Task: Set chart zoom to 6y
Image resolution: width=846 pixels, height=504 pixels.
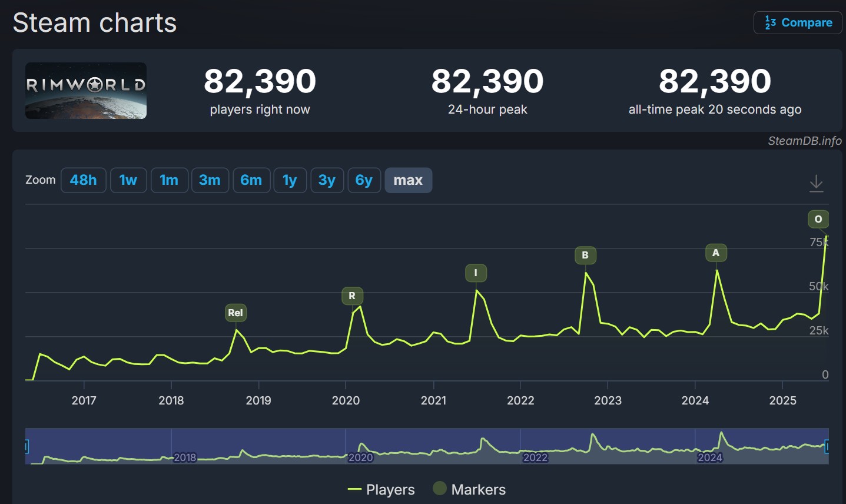Action: point(364,180)
